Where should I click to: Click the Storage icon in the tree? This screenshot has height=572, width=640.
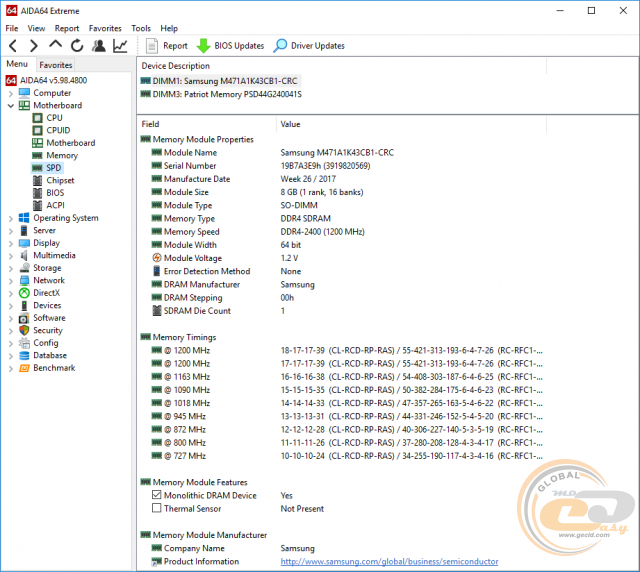point(24,268)
